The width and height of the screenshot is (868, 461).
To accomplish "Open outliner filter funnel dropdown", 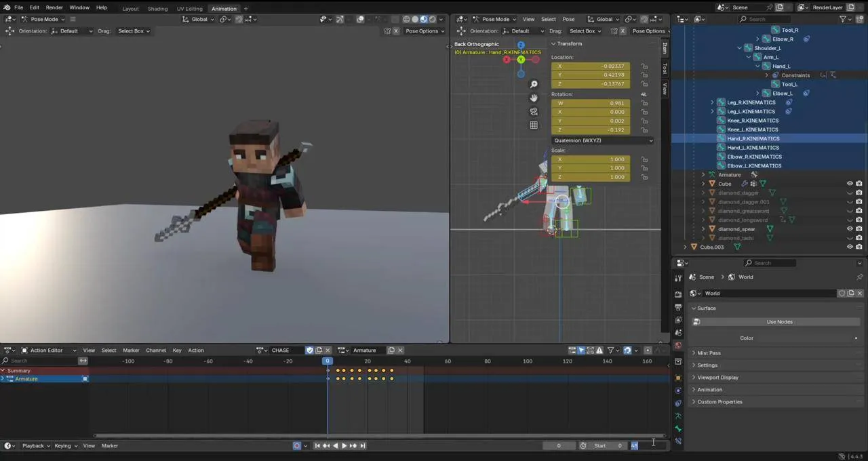I will [846, 19].
